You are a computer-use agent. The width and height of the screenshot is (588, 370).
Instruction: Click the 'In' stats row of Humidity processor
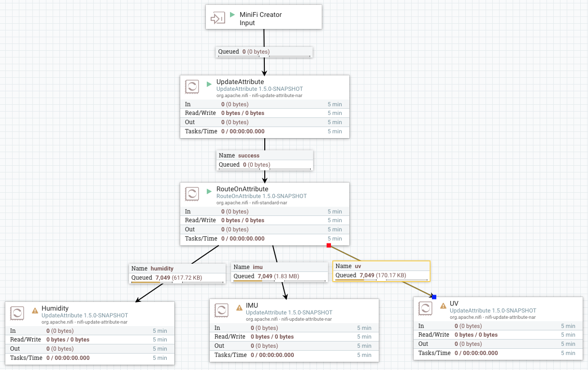pos(90,330)
